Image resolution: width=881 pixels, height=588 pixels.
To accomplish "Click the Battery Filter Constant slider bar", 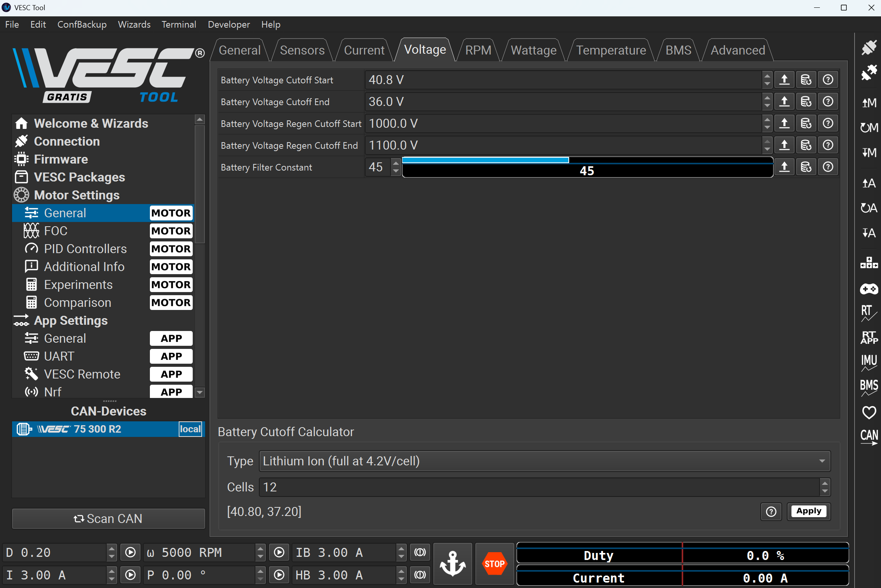I will 587,167.
